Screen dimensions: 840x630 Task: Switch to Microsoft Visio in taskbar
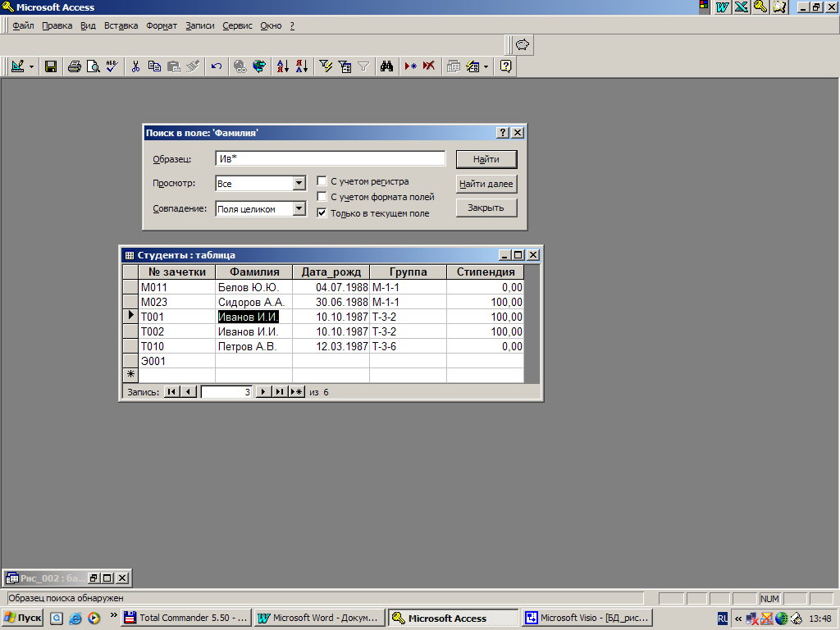[x=587, y=618]
